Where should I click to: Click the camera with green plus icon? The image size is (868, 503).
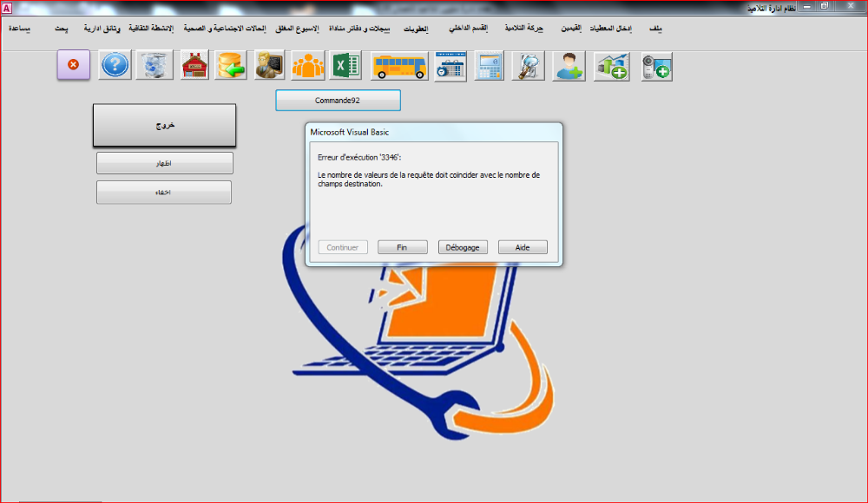[656, 65]
